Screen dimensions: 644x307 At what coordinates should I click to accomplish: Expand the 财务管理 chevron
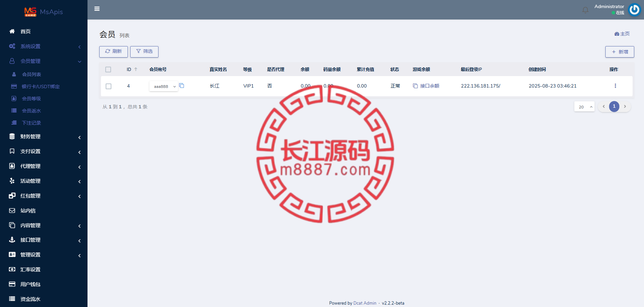pos(79,137)
